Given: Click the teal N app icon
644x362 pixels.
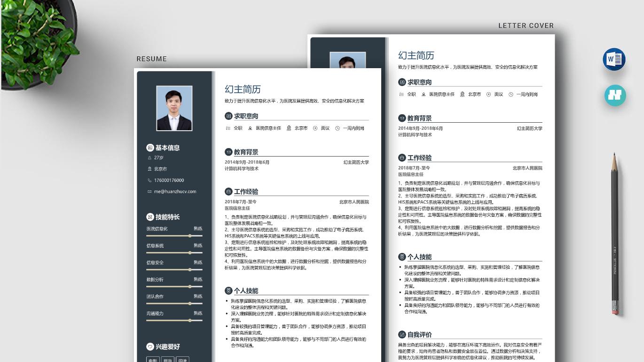Looking at the screenshot, I should point(615,95).
